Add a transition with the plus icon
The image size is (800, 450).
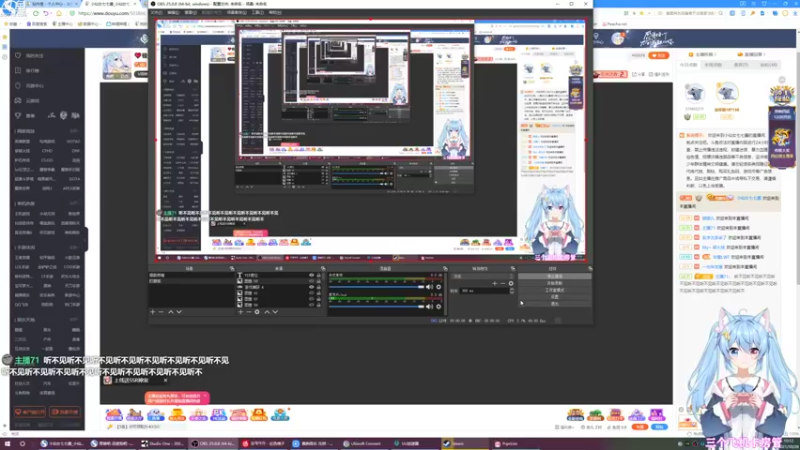coord(494,283)
